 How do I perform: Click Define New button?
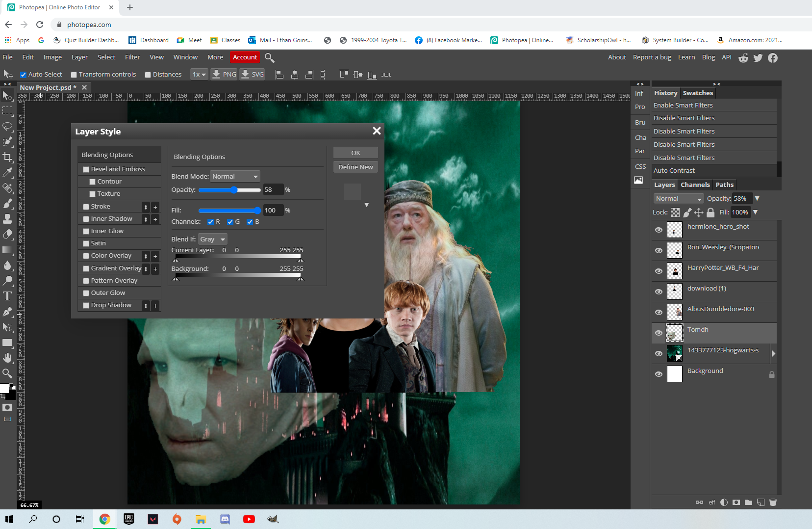pos(355,167)
